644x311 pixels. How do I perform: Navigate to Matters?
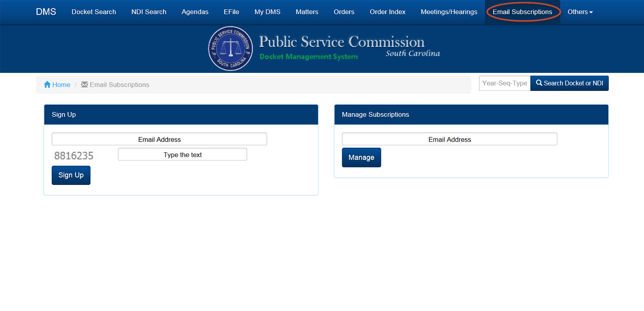307,12
